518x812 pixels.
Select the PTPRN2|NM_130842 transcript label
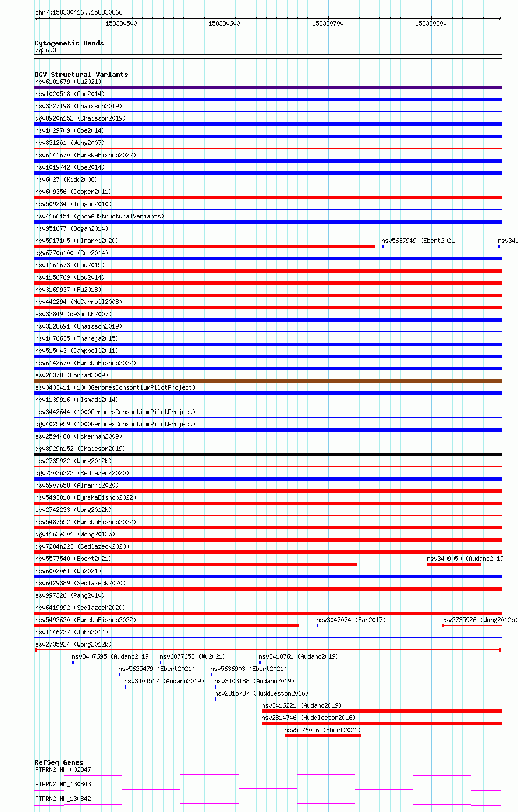pyautogui.click(x=63, y=799)
